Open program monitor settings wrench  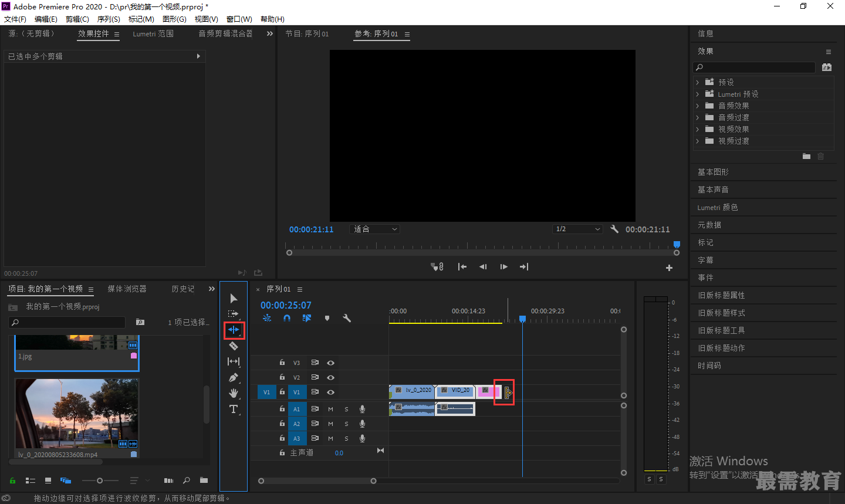[614, 229]
